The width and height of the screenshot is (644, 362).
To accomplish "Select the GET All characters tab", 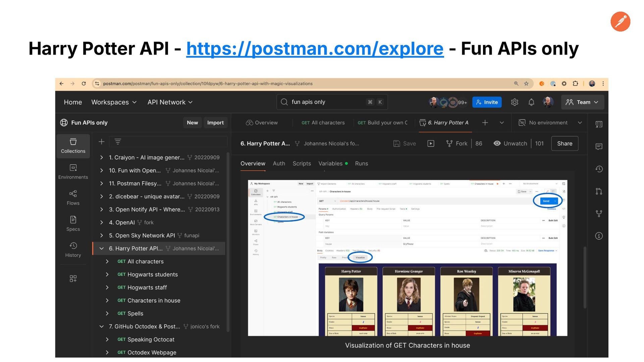I will 323,123.
